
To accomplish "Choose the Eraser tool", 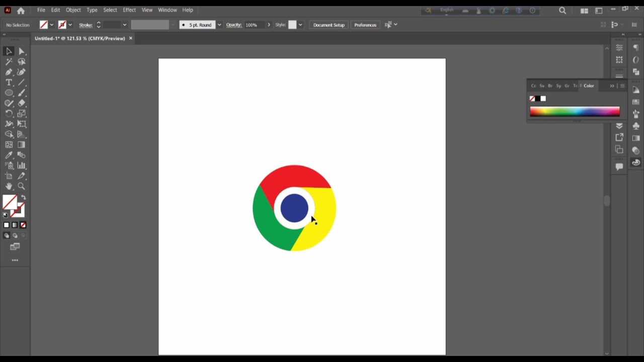I will click(x=22, y=103).
